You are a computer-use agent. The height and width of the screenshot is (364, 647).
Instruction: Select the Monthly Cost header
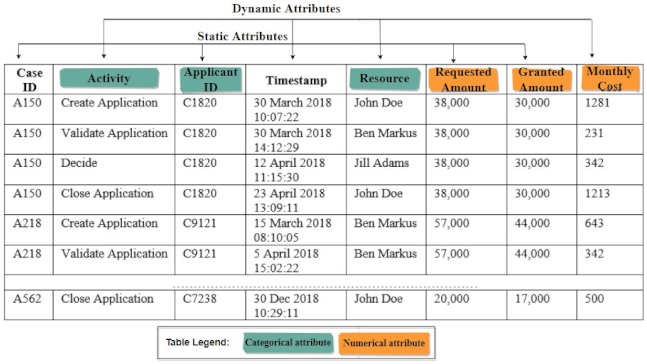610,78
